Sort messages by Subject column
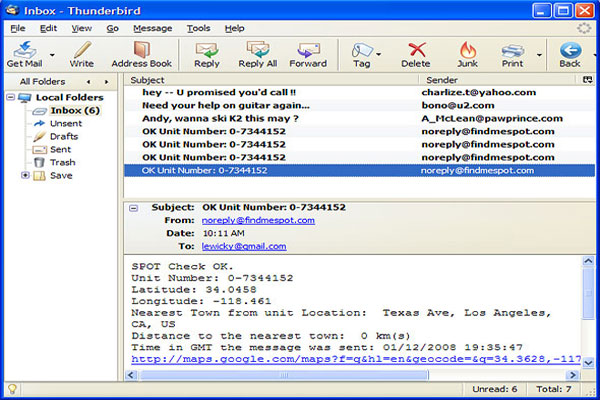 (x=271, y=80)
